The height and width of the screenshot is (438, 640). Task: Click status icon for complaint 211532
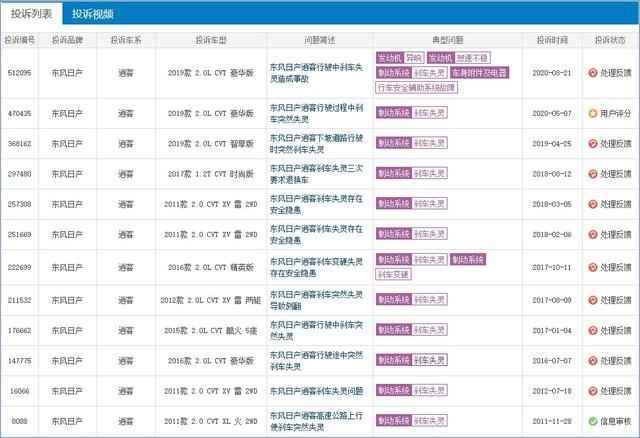tap(593, 300)
